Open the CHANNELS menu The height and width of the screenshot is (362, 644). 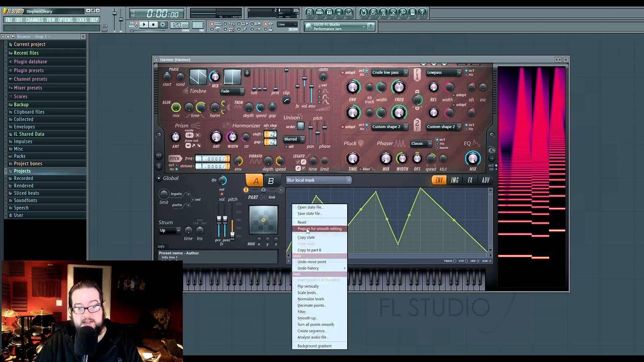pos(34,20)
